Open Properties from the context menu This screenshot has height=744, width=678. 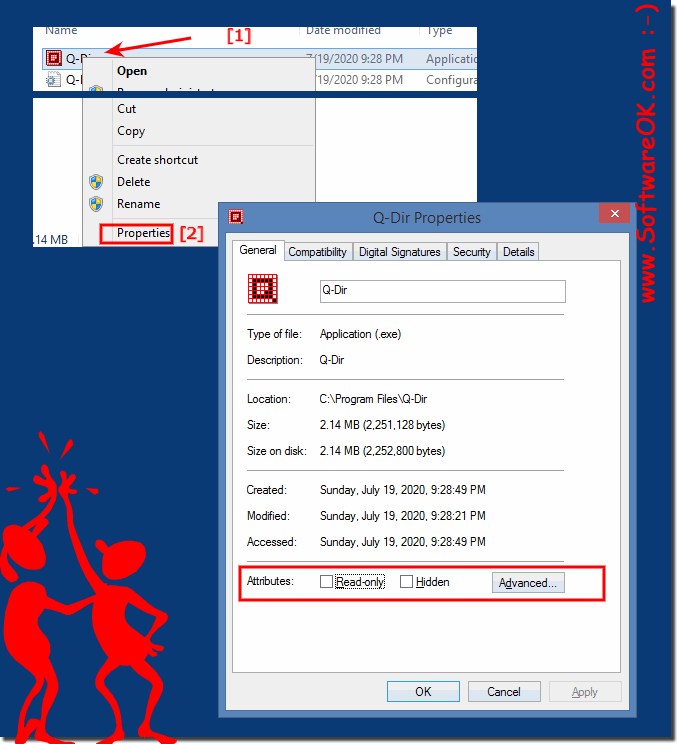tap(143, 233)
